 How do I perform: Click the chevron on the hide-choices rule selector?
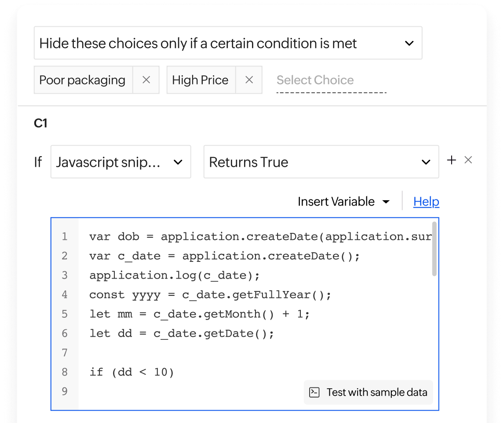[x=409, y=43]
